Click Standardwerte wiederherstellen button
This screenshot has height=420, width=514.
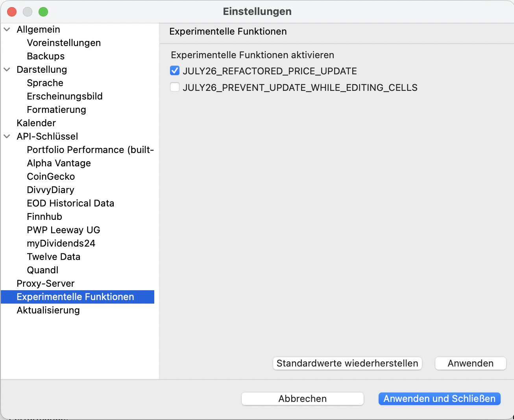click(x=347, y=363)
